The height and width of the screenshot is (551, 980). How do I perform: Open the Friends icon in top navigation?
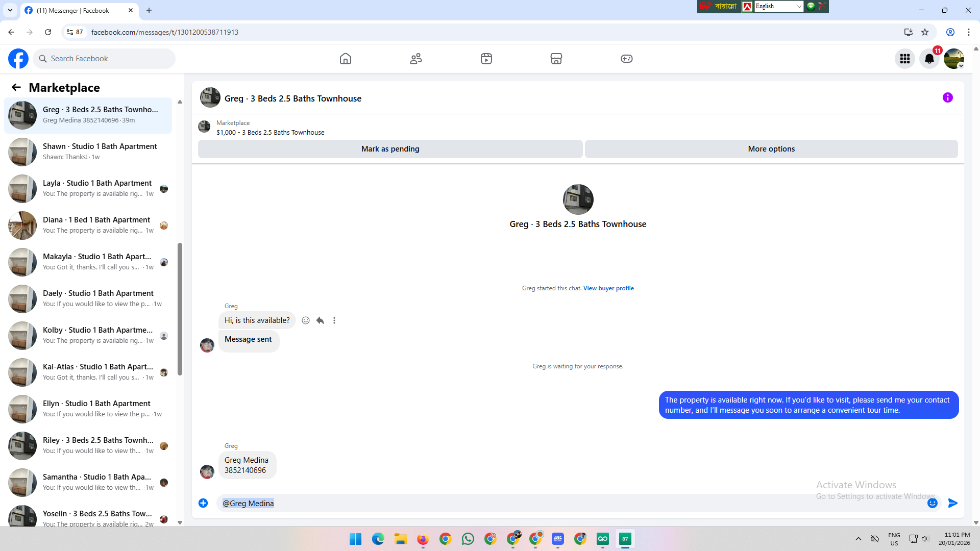[x=416, y=59]
